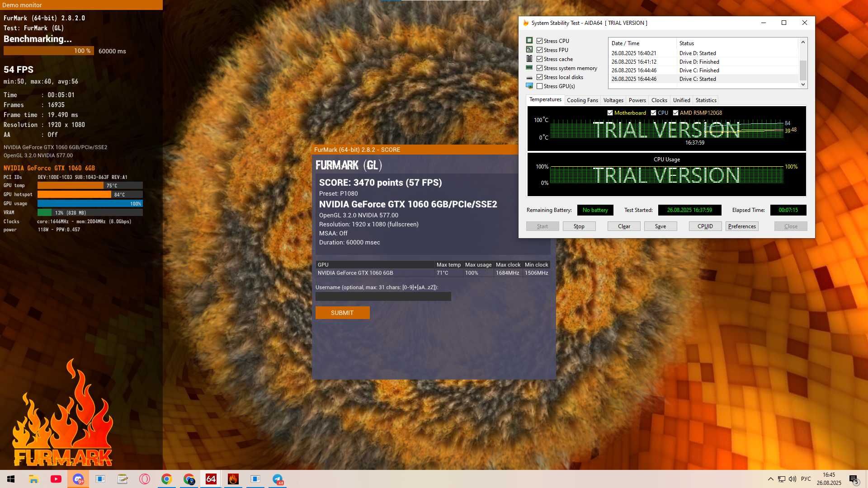Viewport: 868px width, 488px height.
Task: Uncheck the Stress system memory checkbox
Action: [x=539, y=68]
